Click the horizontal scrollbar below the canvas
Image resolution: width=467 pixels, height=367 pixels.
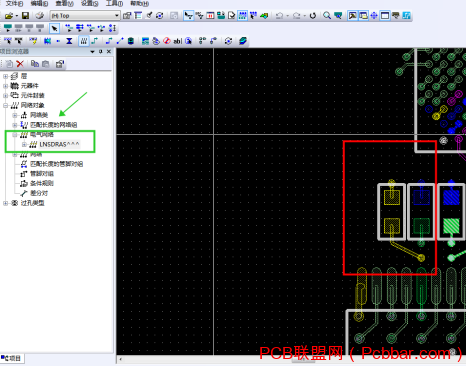[x=291, y=360]
